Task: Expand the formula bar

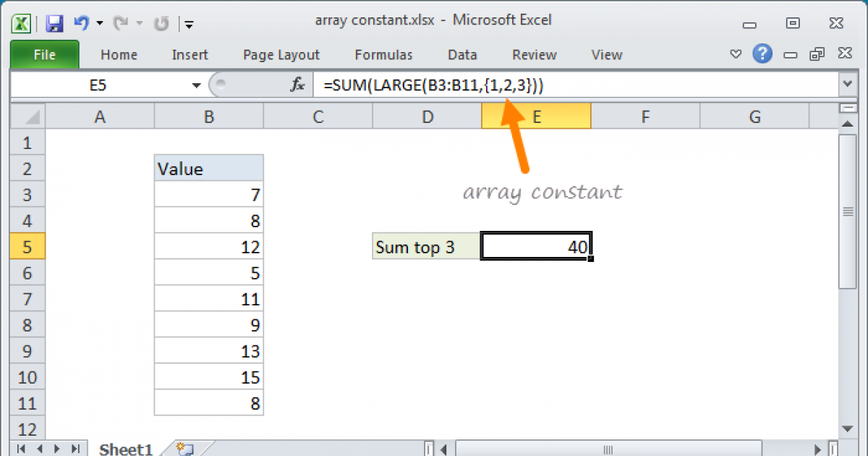Action: pyautogui.click(x=847, y=85)
